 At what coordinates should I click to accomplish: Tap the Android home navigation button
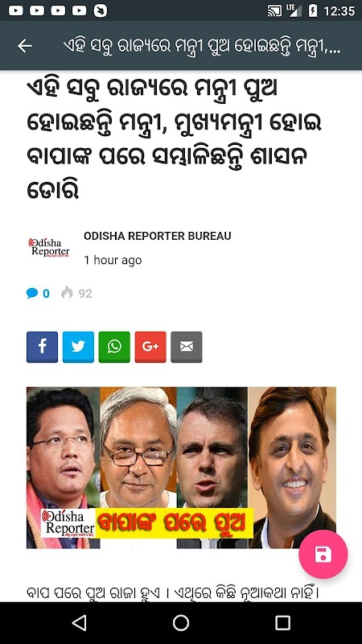[x=181, y=623]
